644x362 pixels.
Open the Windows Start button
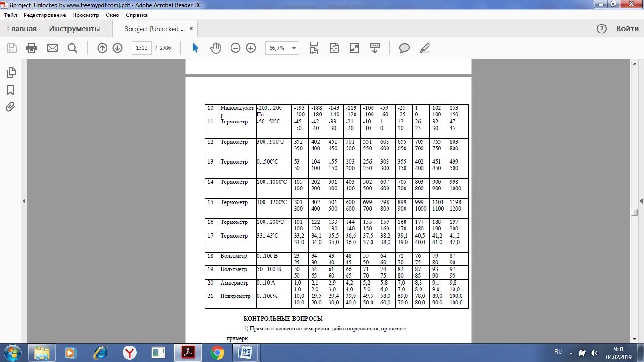click(x=12, y=353)
